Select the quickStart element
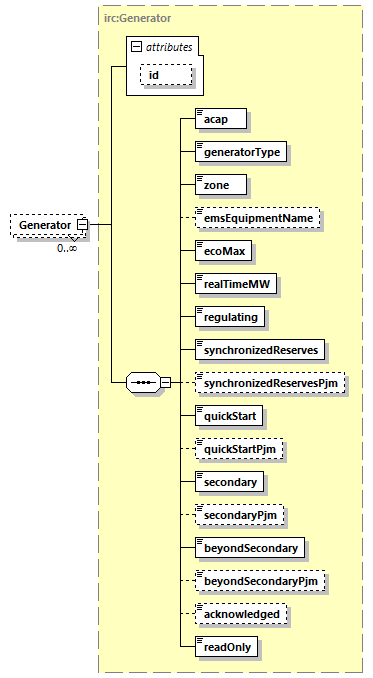Viewport: 373px width, 678px height. (229, 416)
